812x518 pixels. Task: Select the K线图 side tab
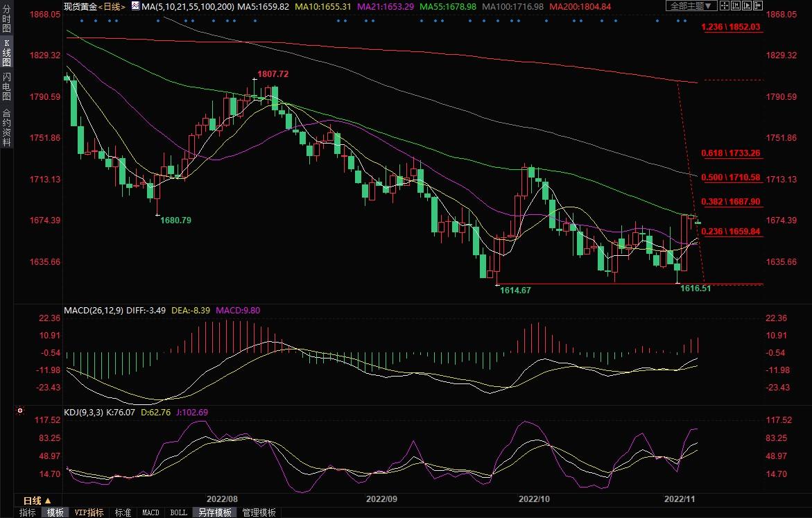[6, 53]
